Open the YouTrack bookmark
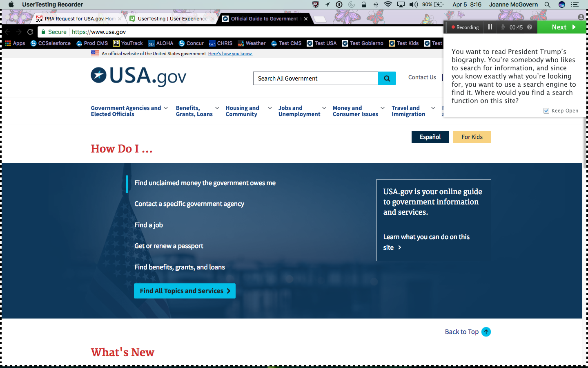The height and width of the screenshot is (368, 588). (128, 43)
